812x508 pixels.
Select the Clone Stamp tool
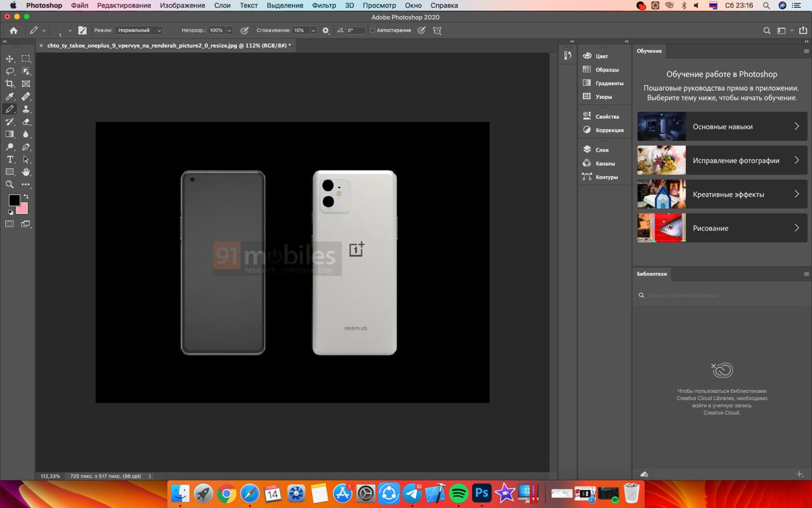tap(26, 109)
